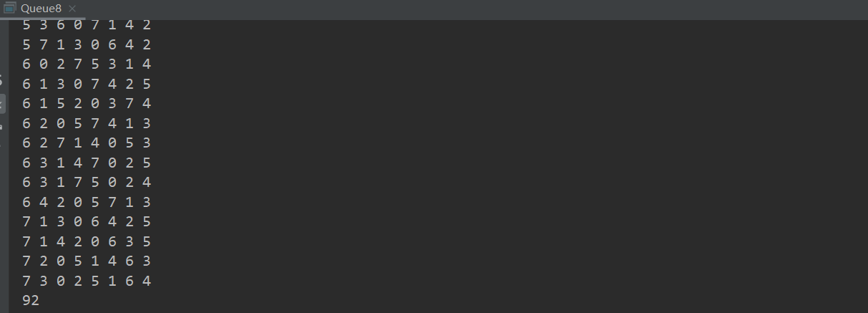Click output line 7 1 4 2 0 6 3 5
868x313 pixels.
tap(87, 241)
